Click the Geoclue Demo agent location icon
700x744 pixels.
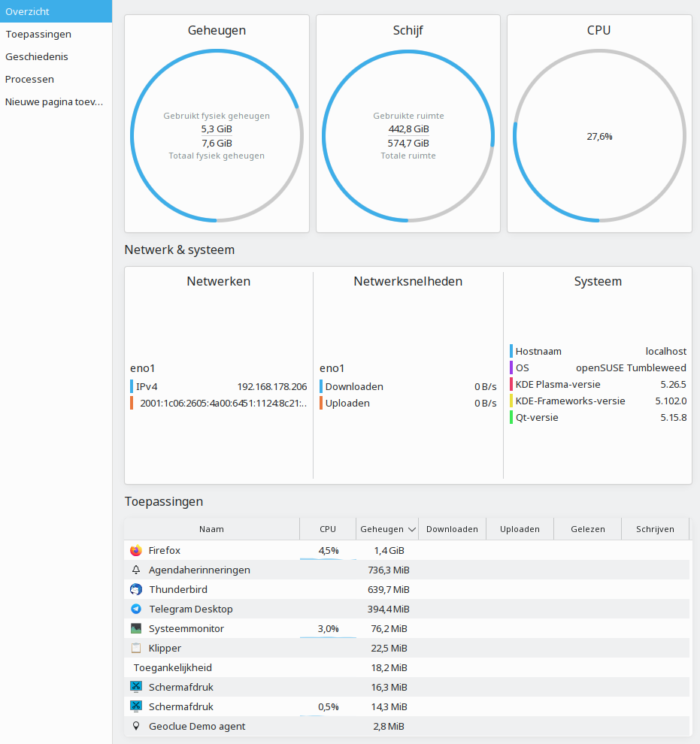(x=136, y=726)
